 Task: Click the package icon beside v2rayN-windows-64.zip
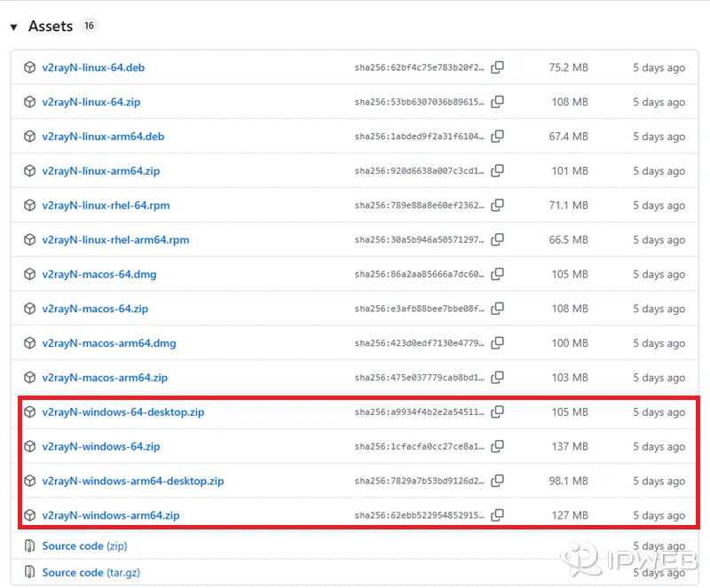coord(28,446)
